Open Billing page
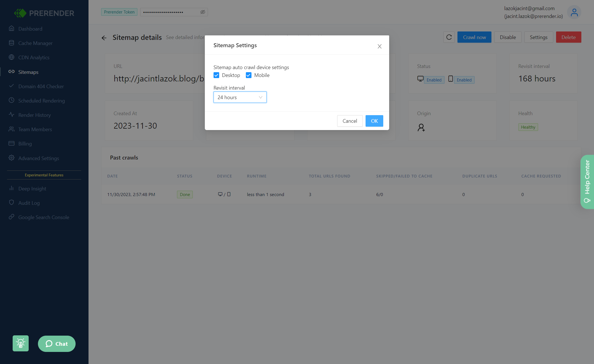 click(25, 144)
